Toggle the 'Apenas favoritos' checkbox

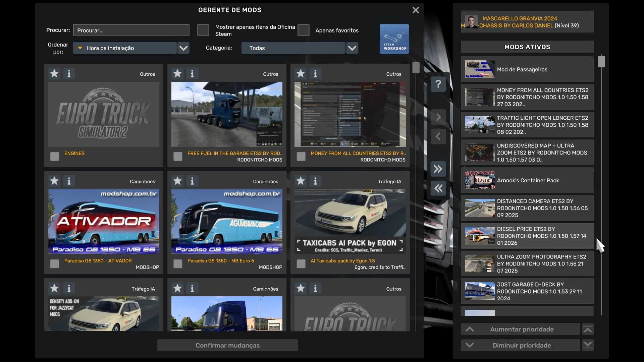[303, 30]
